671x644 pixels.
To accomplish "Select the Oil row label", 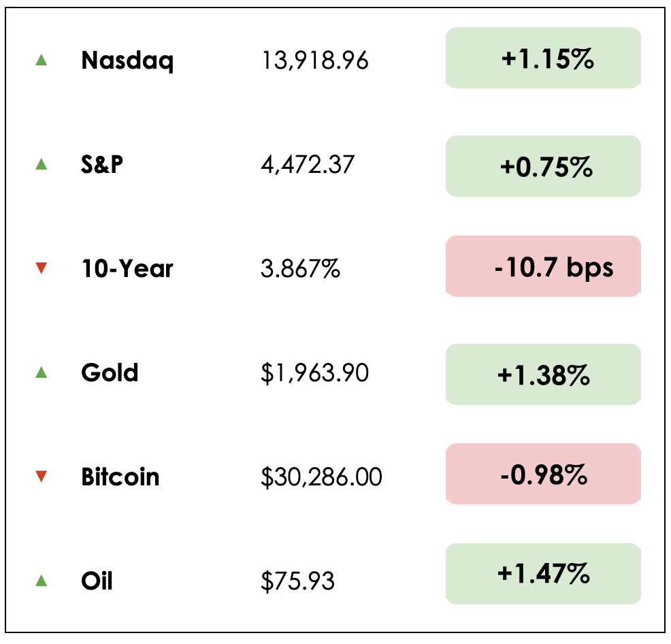I will click(97, 581).
